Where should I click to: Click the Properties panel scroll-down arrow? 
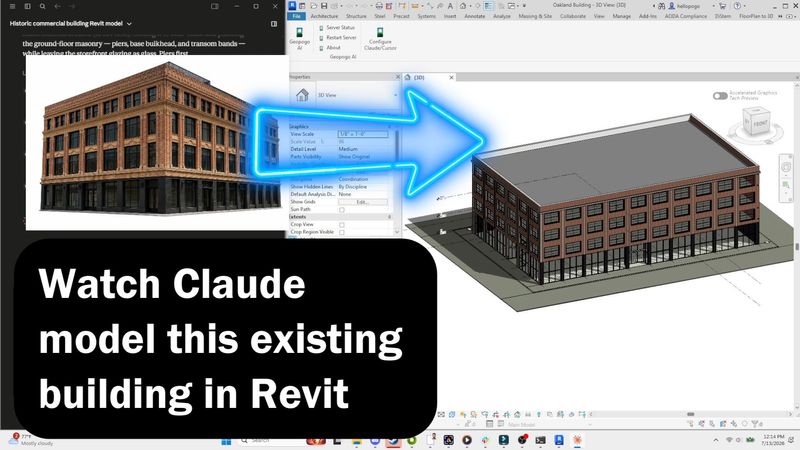(396, 231)
